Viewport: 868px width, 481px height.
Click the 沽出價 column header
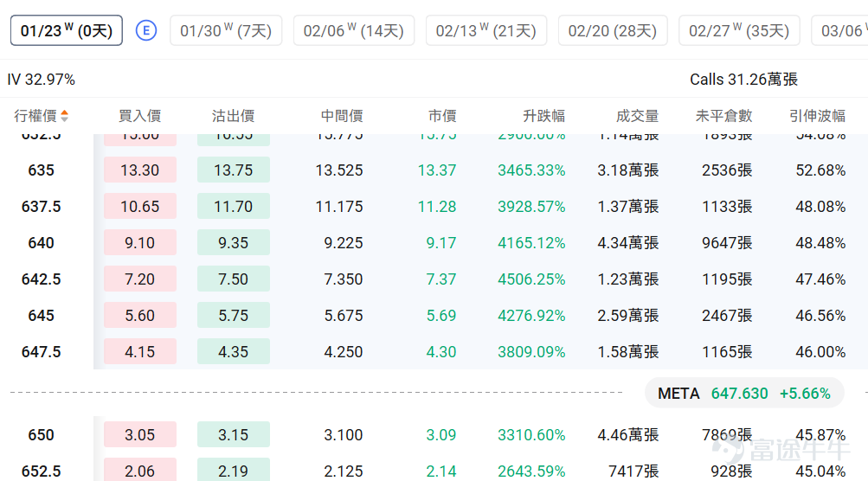tap(233, 116)
